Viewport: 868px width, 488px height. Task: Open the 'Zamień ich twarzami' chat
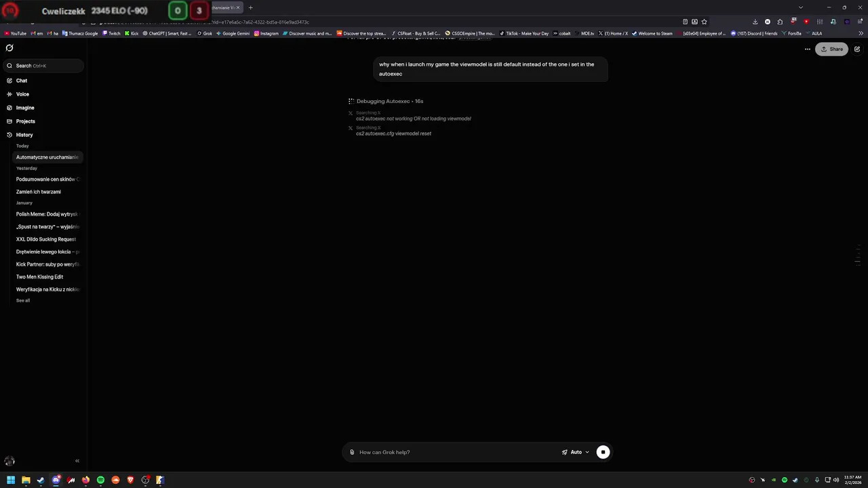click(x=39, y=192)
